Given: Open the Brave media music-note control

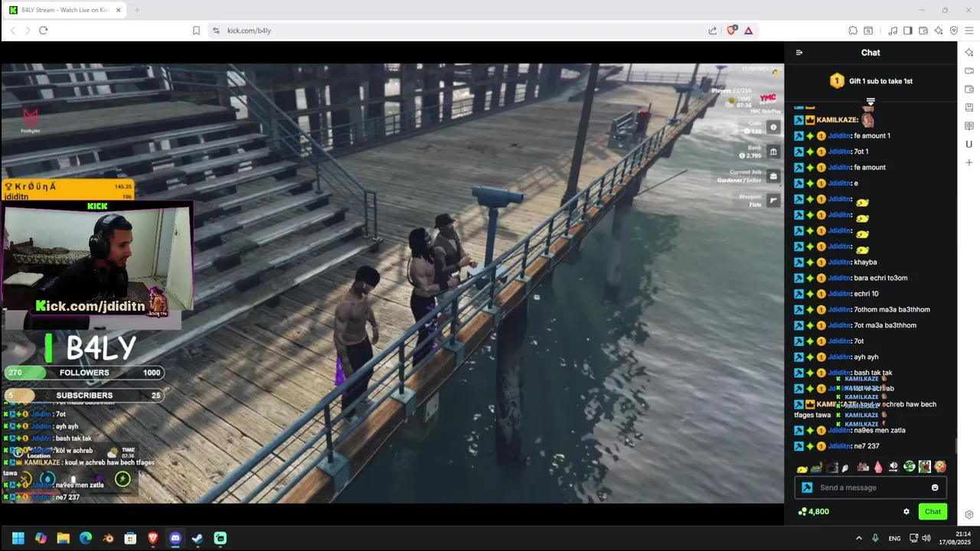Looking at the screenshot, I should point(893,31).
